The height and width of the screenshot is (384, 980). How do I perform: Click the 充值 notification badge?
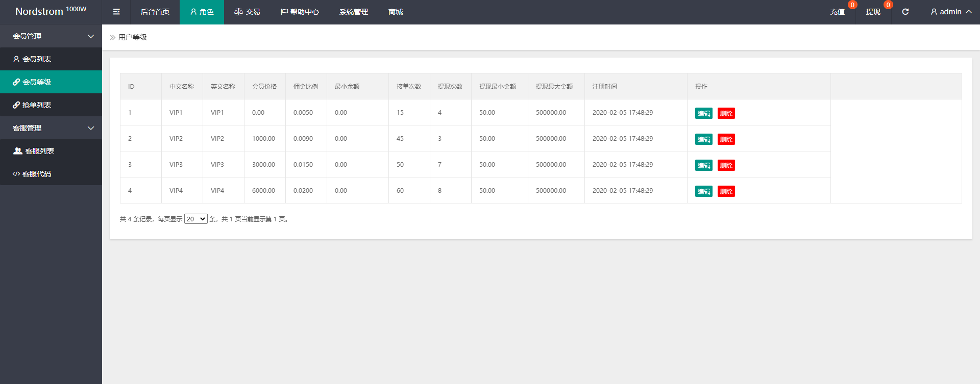coord(852,5)
